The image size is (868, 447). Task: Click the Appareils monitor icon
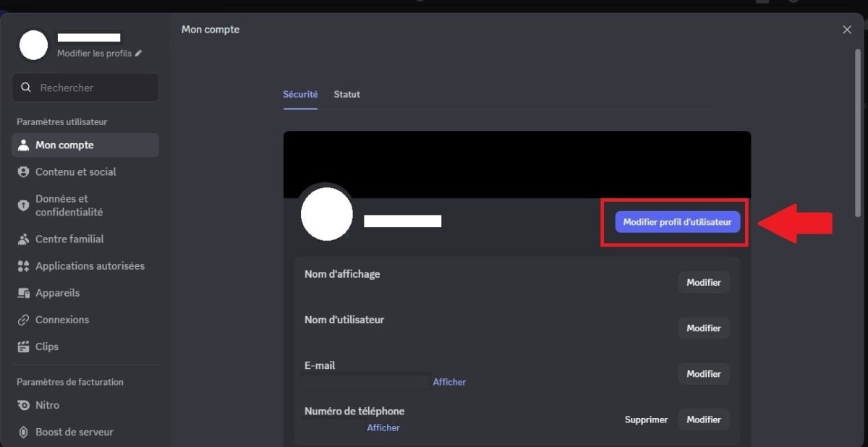tap(24, 292)
